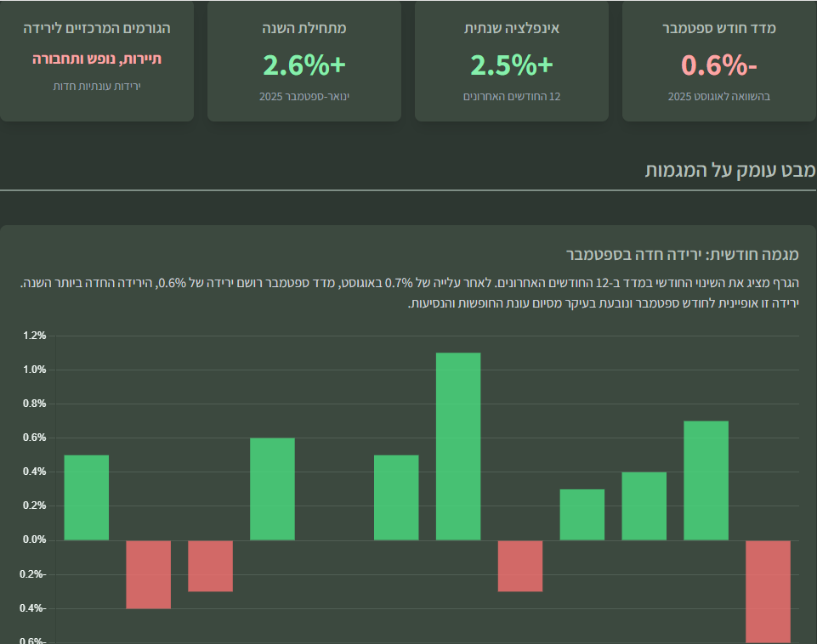Click the chart title 'מגמה חודשית: ירידה חדה בספטמבר'
817x644 pixels.
[x=683, y=255]
